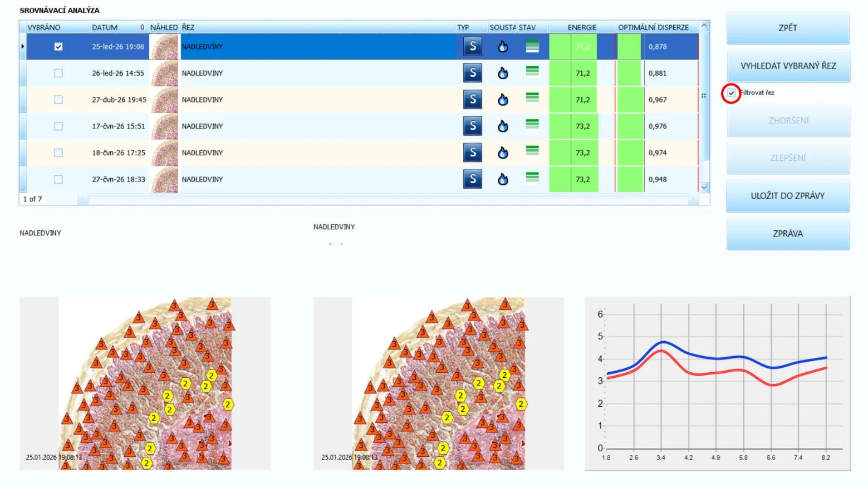Click the green energy bar in 27-čvn-26 row
This screenshot has height=488, width=868.
573,179
